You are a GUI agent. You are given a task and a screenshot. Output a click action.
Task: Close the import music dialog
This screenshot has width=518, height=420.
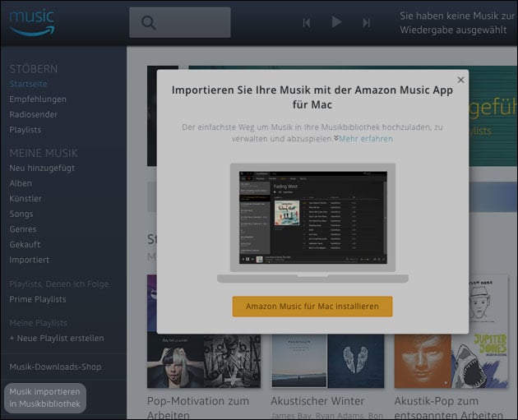click(460, 80)
